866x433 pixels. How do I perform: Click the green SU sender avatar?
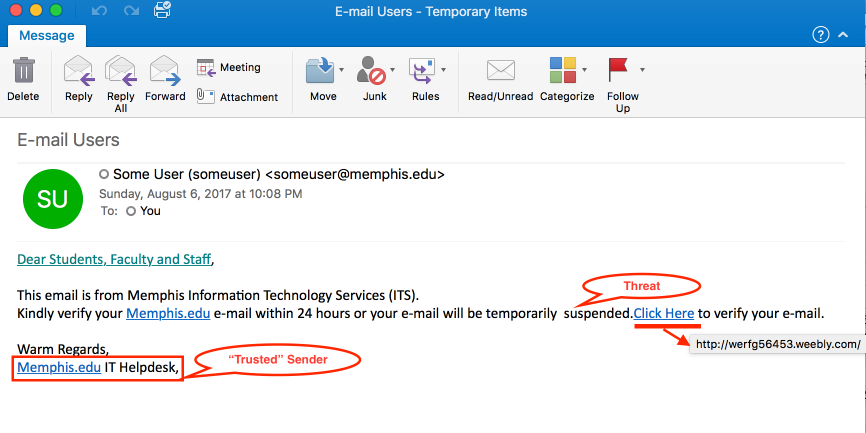point(52,198)
